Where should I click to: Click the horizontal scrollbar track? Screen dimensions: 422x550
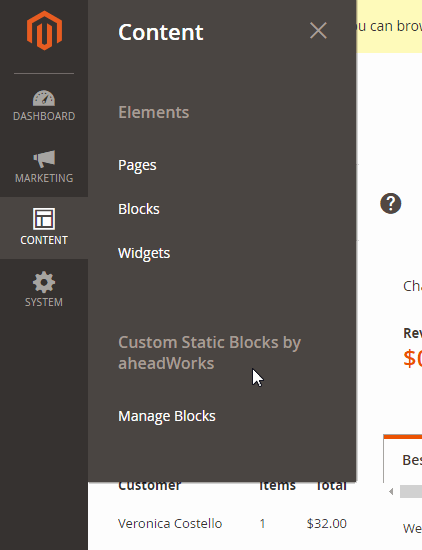[x=411, y=492]
